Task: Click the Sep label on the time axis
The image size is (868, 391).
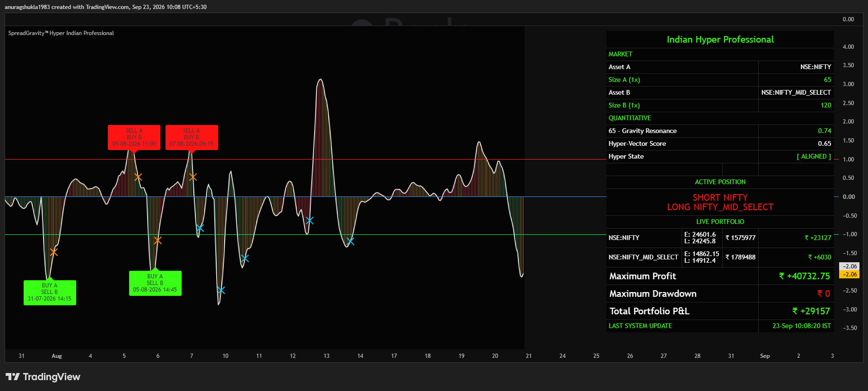Action: [765, 356]
